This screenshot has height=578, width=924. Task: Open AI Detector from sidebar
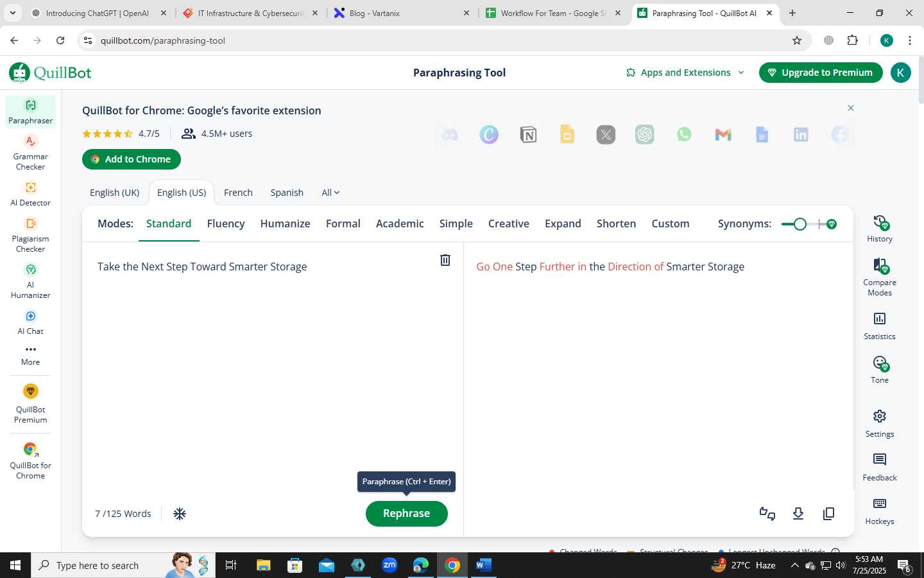(30, 193)
